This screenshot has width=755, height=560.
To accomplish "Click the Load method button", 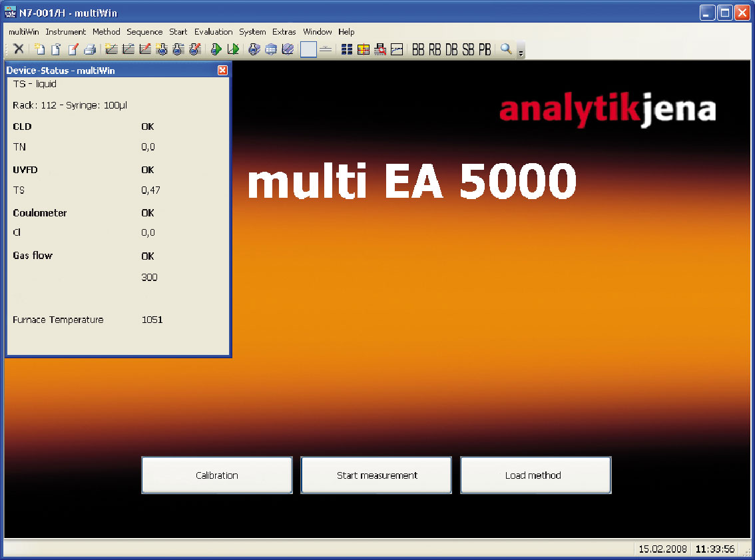I will click(x=536, y=475).
